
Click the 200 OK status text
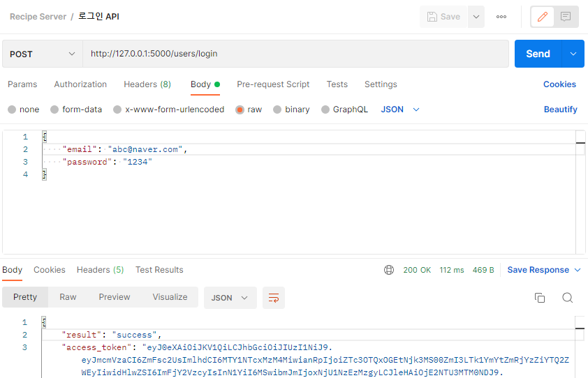[x=417, y=270]
